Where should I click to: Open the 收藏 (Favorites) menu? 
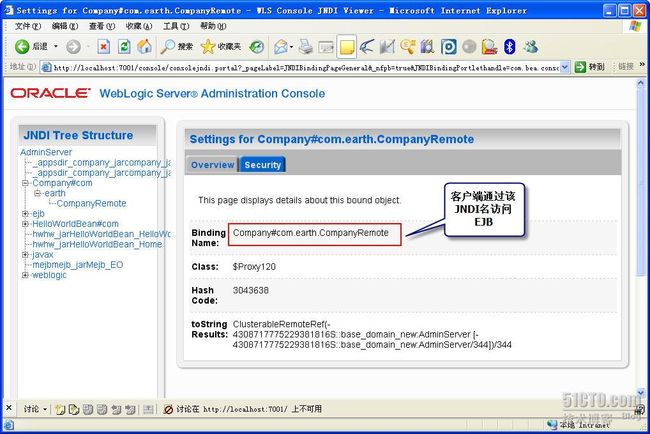pyautogui.click(x=139, y=26)
